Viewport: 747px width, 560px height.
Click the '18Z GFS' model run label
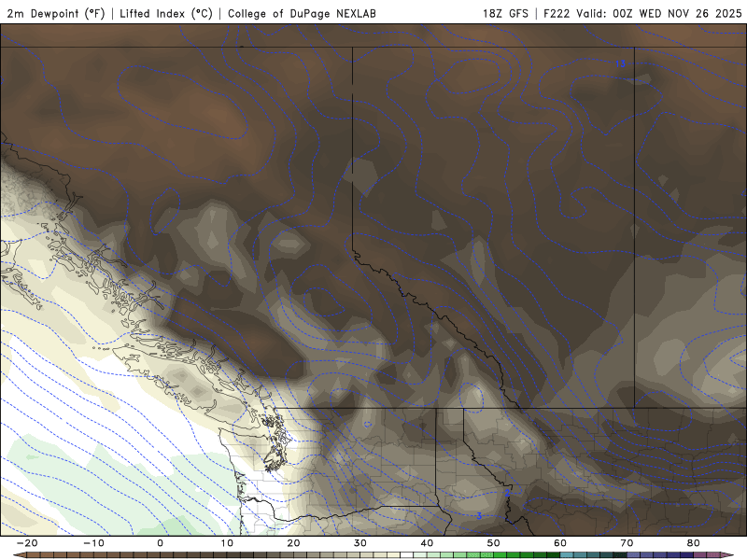pyautogui.click(x=505, y=13)
